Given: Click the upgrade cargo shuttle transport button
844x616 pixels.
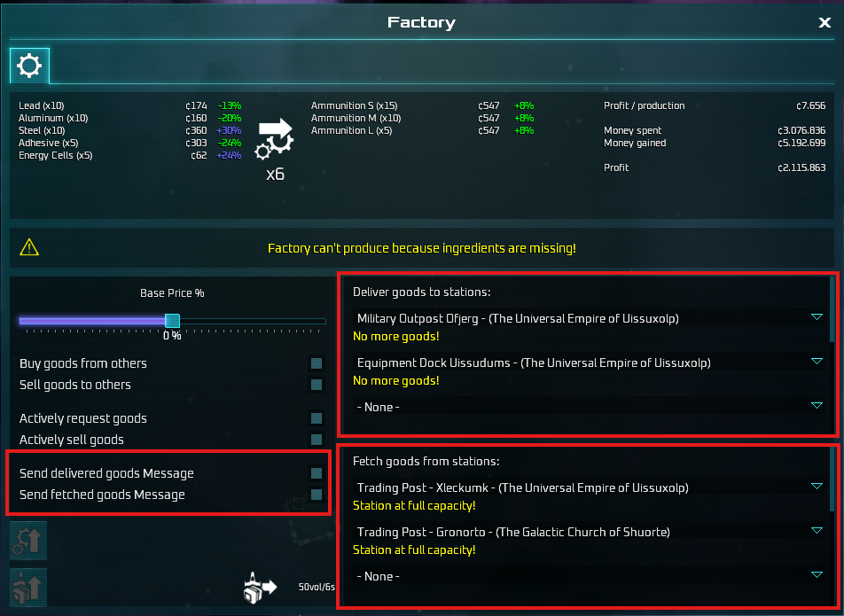Looking at the screenshot, I should 27,588.
